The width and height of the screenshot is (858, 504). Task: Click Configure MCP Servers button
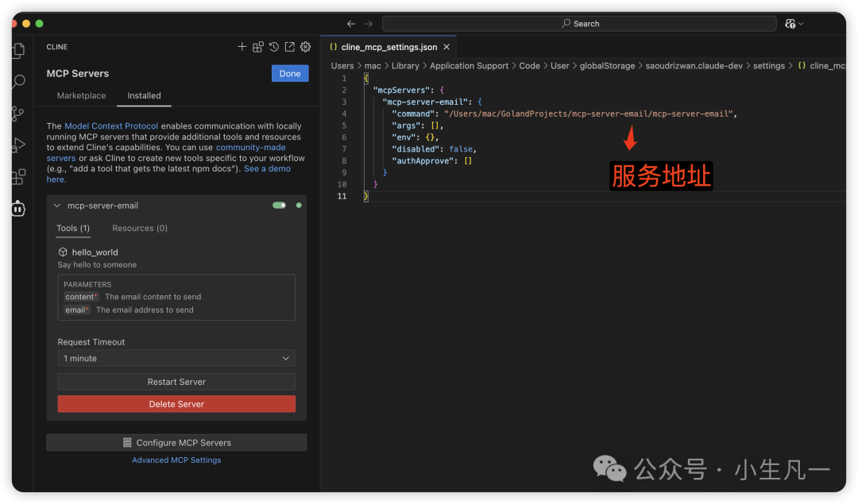pyautogui.click(x=176, y=443)
